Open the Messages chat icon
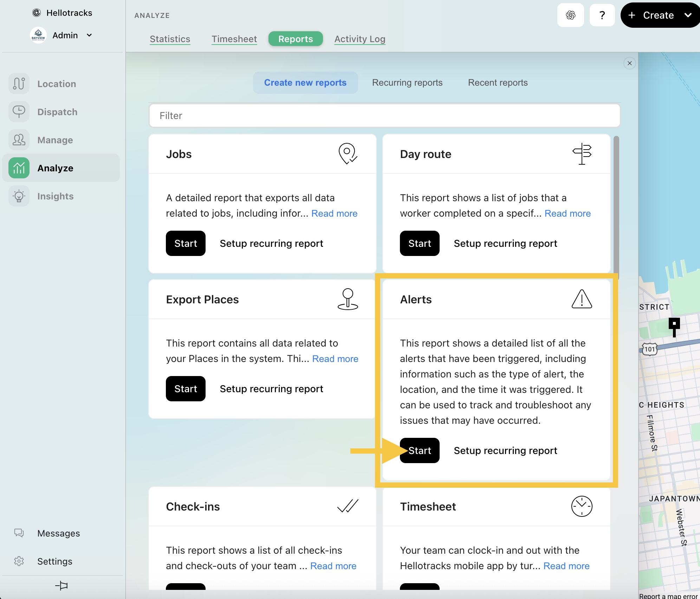The image size is (700, 599). coord(19,533)
